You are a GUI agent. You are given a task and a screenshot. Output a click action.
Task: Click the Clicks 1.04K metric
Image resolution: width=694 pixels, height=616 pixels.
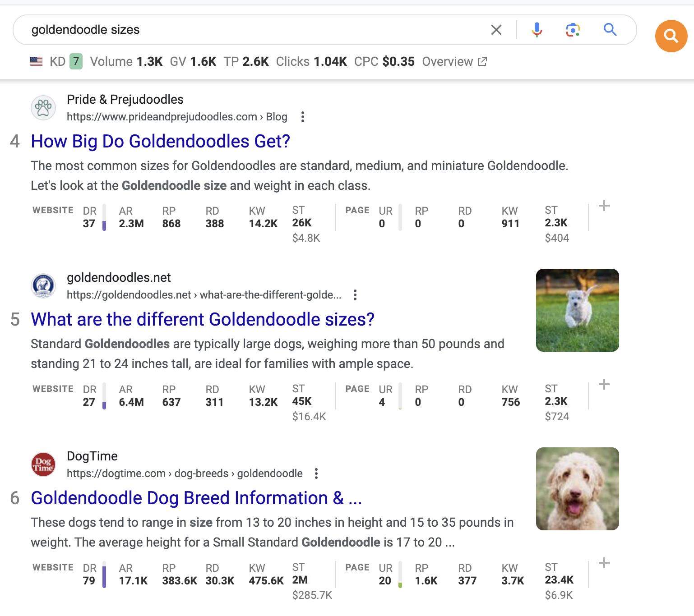tap(311, 61)
